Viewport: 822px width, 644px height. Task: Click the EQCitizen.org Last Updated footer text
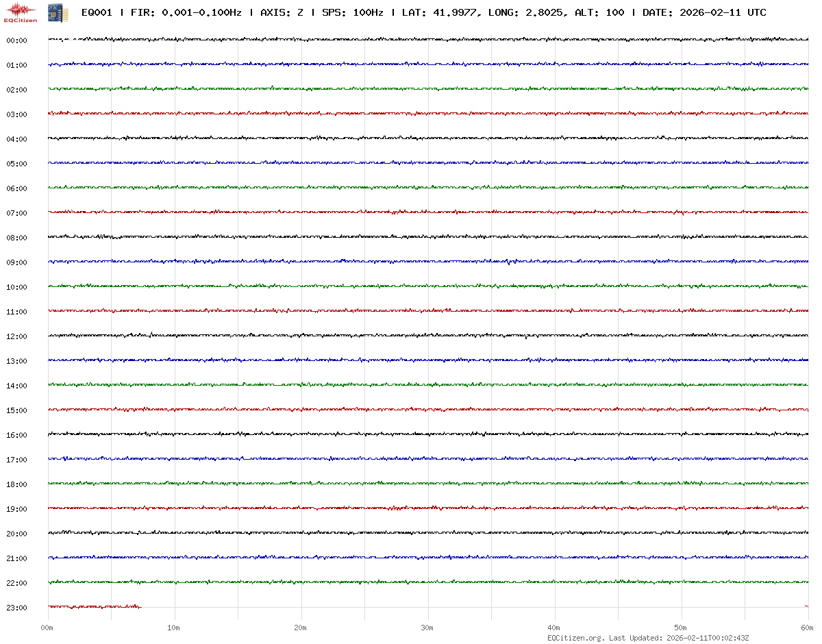(648, 638)
